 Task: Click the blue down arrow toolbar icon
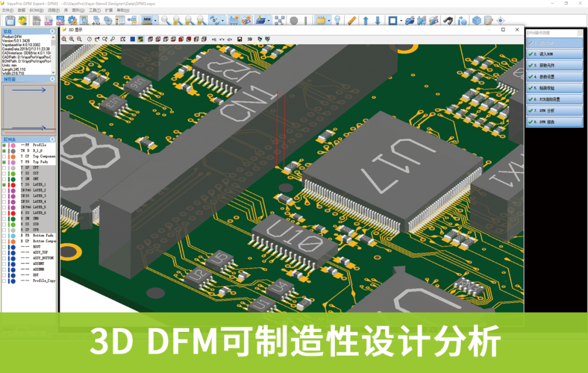[x=378, y=21]
